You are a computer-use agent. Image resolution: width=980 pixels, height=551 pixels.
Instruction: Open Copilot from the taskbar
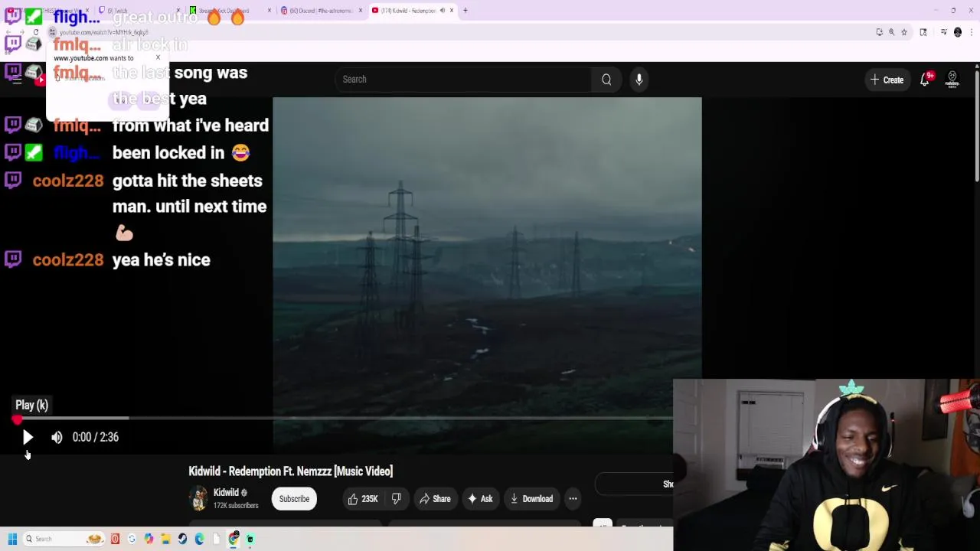149,539
